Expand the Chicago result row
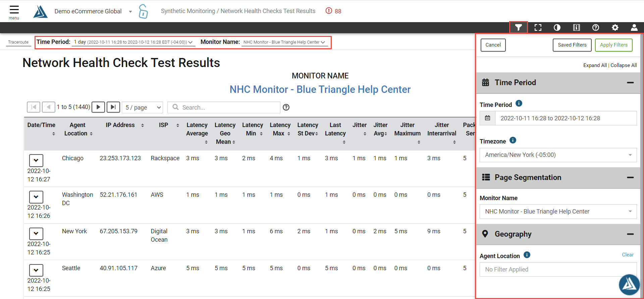The height and width of the screenshot is (299, 644). click(x=36, y=160)
